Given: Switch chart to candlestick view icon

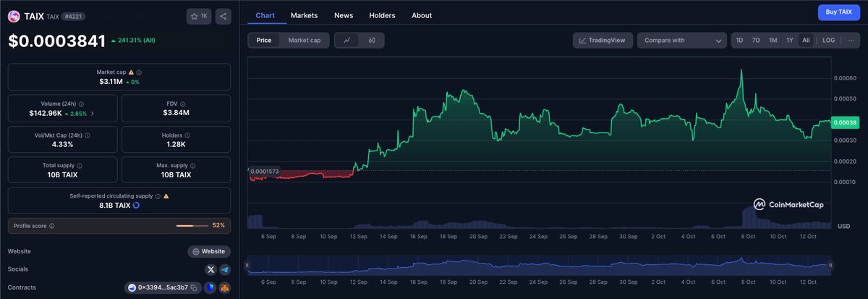Looking at the screenshot, I should click(x=371, y=41).
